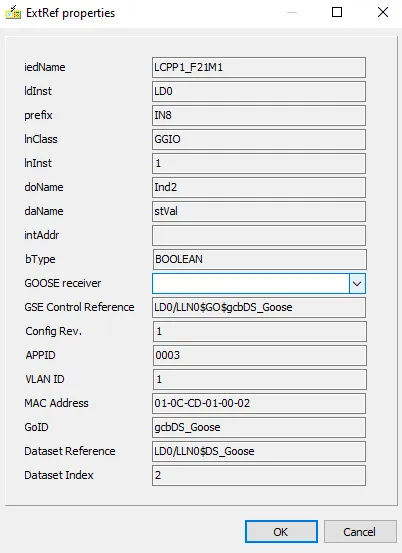Click the intAddr label
The width and height of the screenshot is (402, 553).
pyautogui.click(x=42, y=235)
